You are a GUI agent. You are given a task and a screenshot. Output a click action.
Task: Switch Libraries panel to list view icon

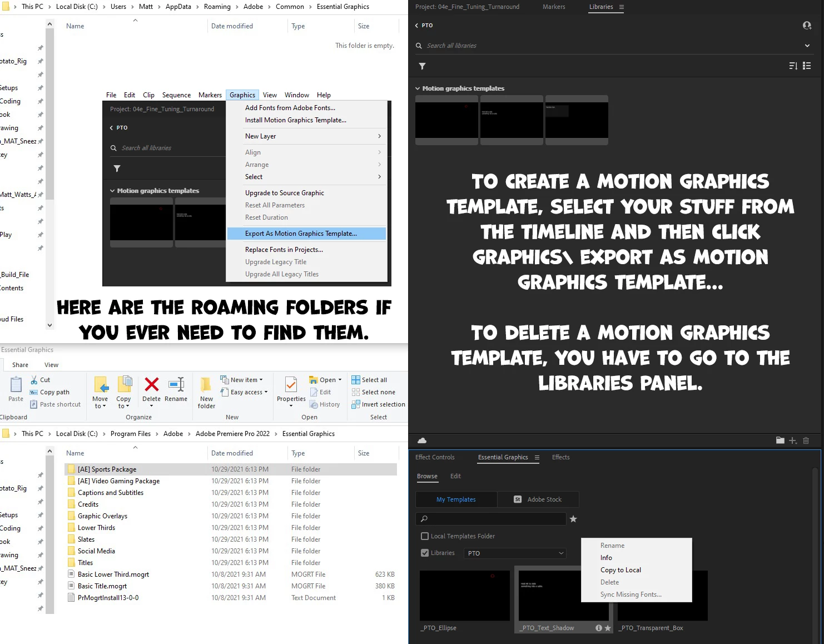(807, 66)
